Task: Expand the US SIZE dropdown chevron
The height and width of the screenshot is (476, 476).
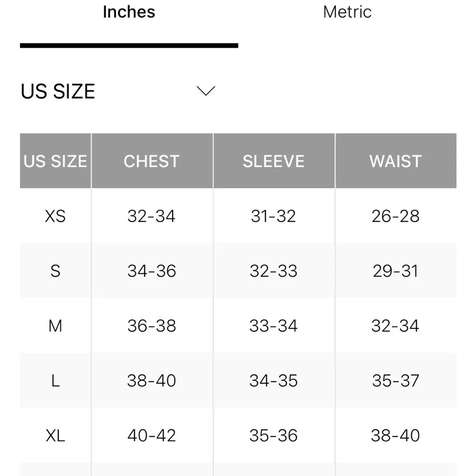Action: point(206,91)
